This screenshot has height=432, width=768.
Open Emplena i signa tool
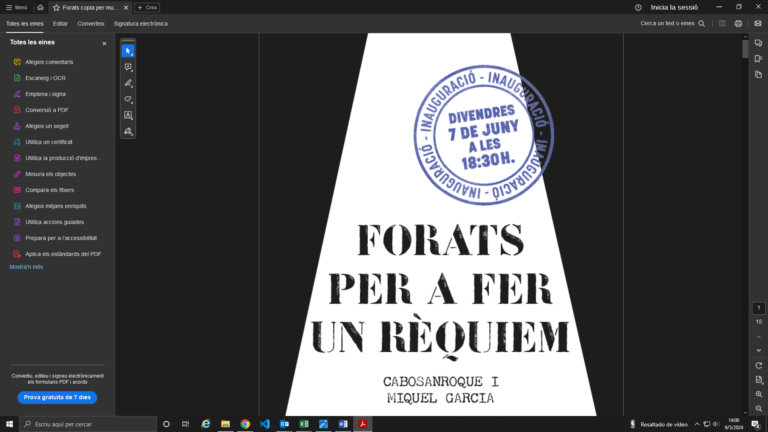(45, 94)
